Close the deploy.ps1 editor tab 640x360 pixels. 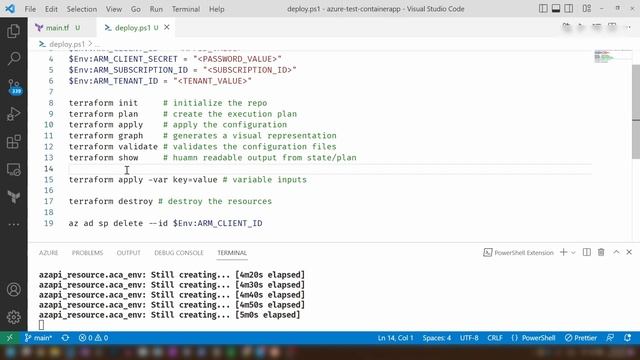(167, 27)
